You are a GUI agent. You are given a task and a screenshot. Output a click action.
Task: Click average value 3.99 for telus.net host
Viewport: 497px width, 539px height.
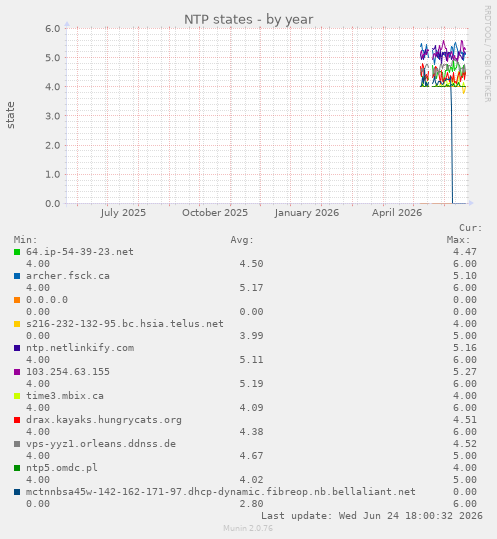(251, 336)
